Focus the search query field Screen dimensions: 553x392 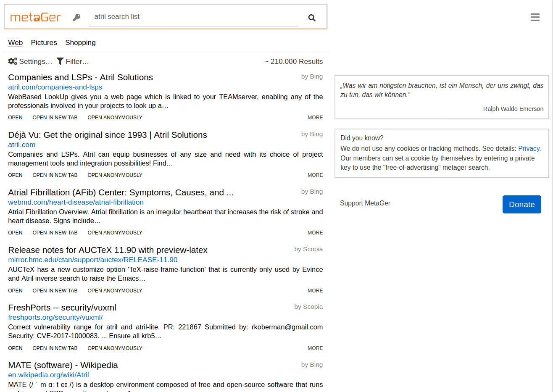tap(194, 17)
